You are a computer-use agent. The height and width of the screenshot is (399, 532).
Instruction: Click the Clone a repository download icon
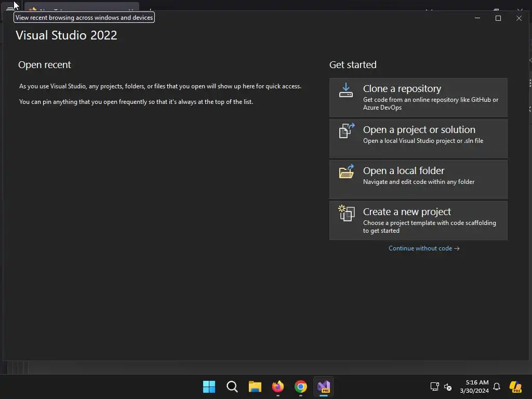345,90
